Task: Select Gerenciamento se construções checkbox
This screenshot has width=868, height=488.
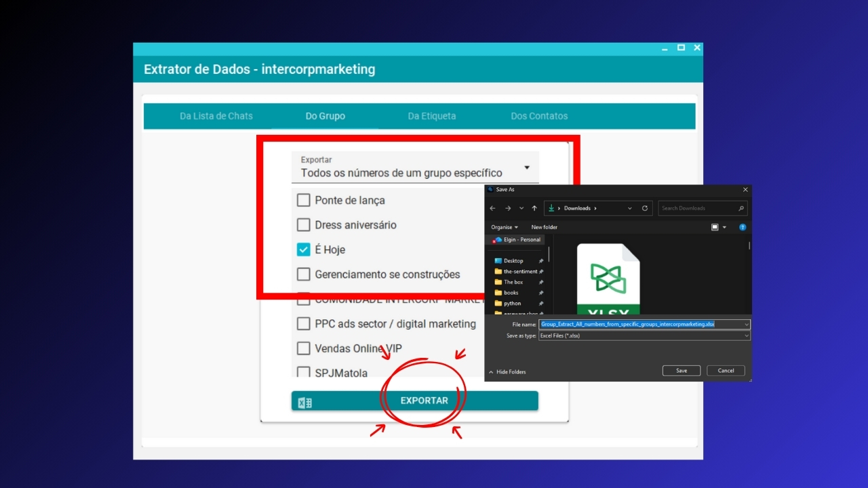Action: (303, 274)
